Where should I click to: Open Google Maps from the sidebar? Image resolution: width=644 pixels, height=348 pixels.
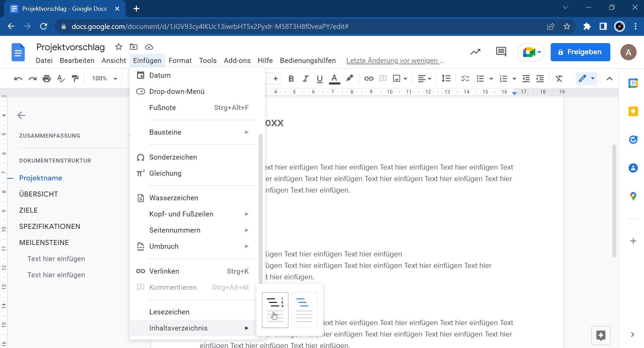coord(633,196)
